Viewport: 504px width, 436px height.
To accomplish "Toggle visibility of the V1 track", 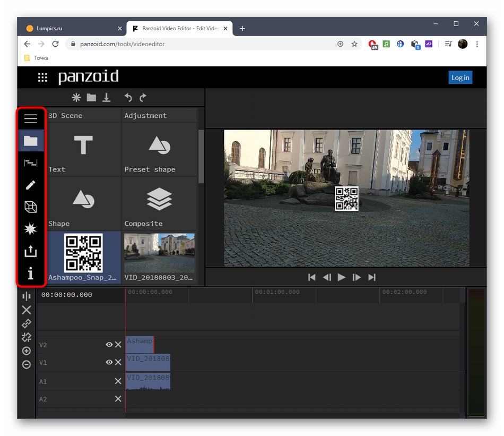I will pyautogui.click(x=109, y=362).
